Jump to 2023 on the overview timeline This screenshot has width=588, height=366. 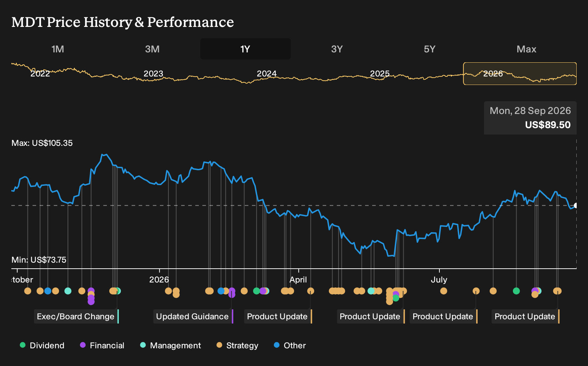point(153,74)
